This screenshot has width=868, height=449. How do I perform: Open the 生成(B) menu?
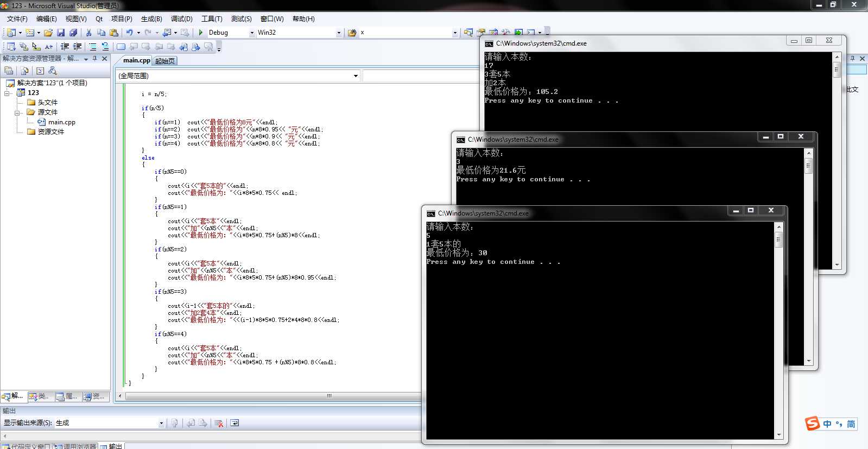(151, 18)
